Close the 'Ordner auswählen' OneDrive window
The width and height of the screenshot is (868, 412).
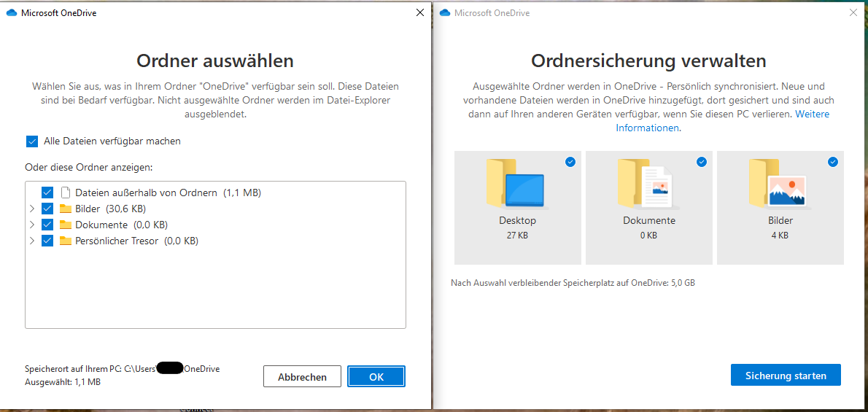click(420, 13)
